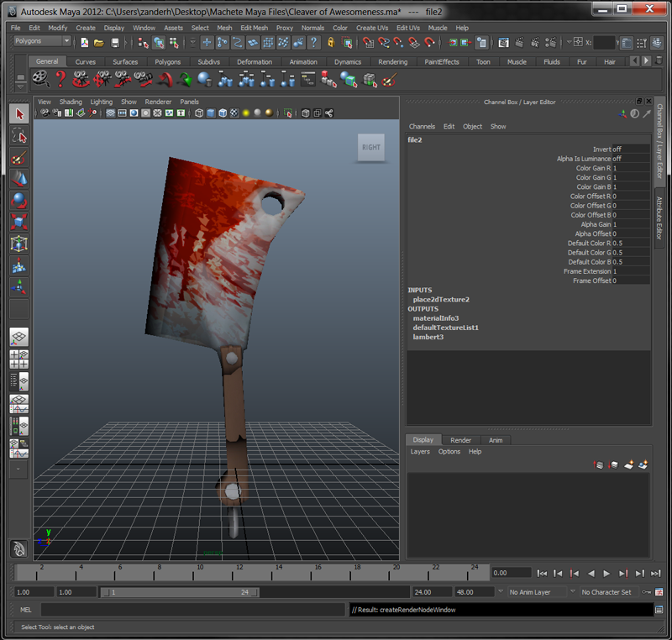This screenshot has height=640, width=672.
Task: Toggle wireframe display in viewport toolbar
Action: click(199, 113)
